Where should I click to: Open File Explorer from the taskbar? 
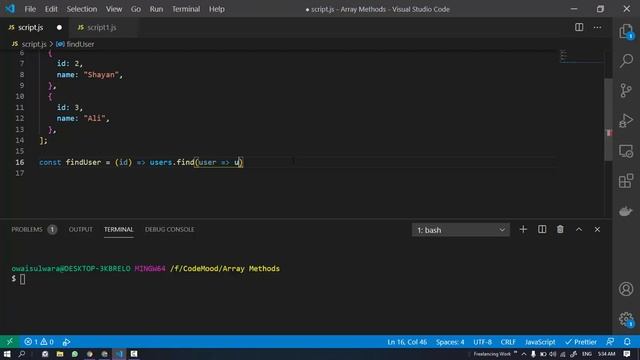60,354
